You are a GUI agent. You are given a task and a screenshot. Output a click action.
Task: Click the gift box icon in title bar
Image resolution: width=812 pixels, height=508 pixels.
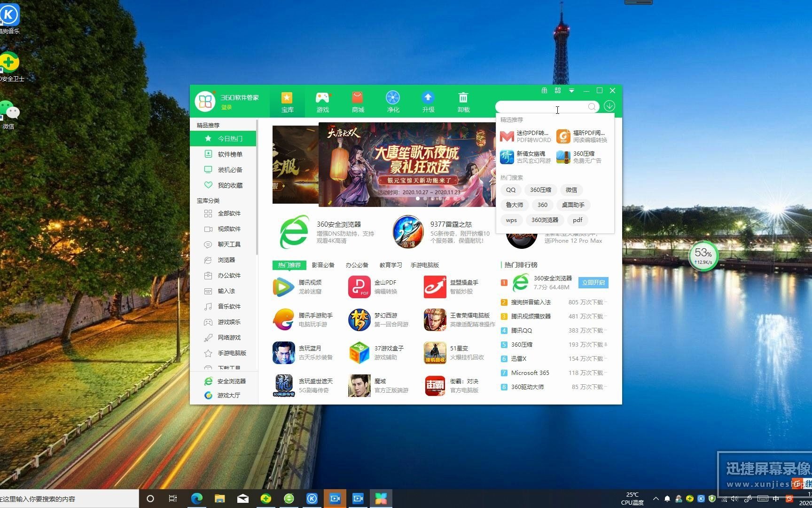click(x=544, y=90)
